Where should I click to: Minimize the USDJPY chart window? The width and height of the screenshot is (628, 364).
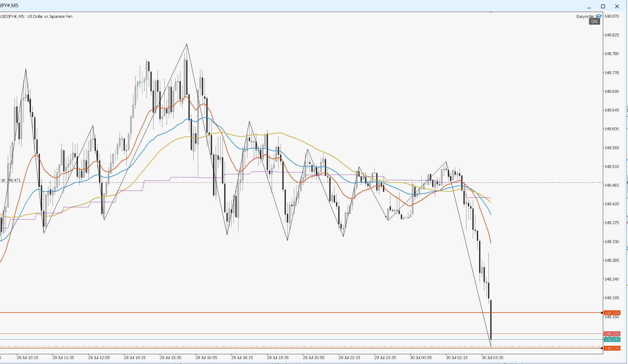tap(589, 6)
